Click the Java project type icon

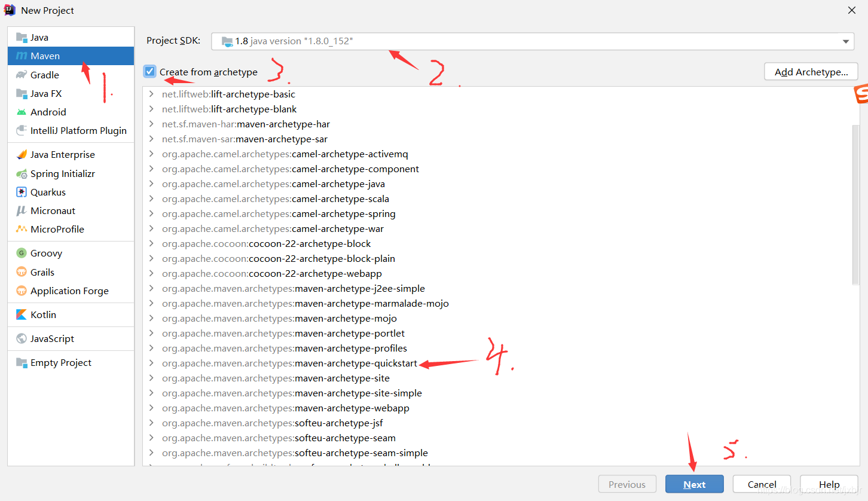coord(22,37)
